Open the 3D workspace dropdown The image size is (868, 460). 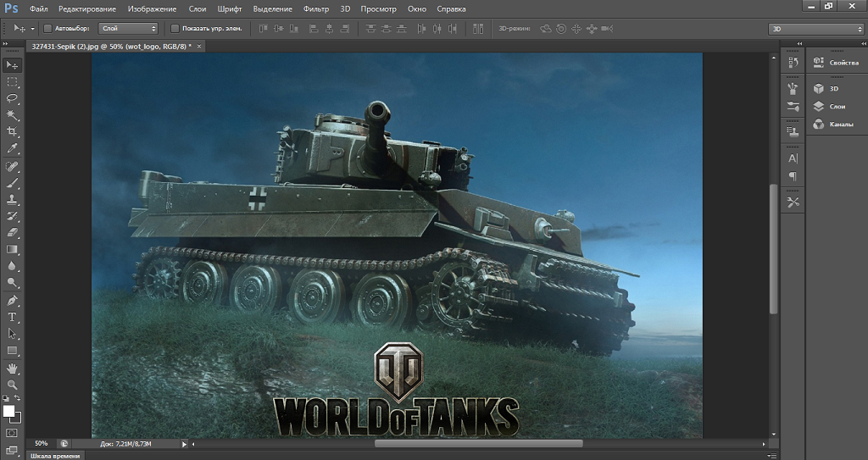816,29
